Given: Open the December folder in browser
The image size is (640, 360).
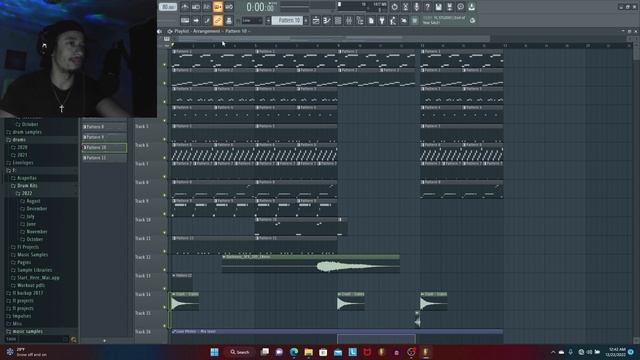Looking at the screenshot, I should [x=36, y=209].
